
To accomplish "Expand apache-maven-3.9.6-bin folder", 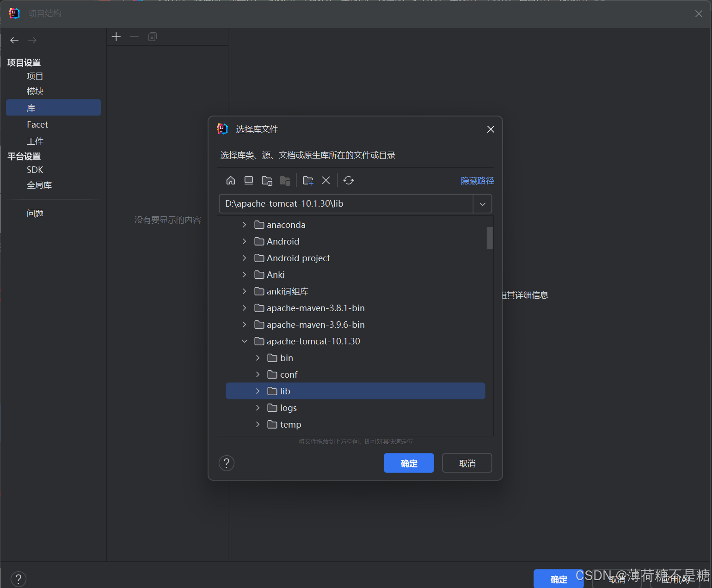I will pos(244,325).
